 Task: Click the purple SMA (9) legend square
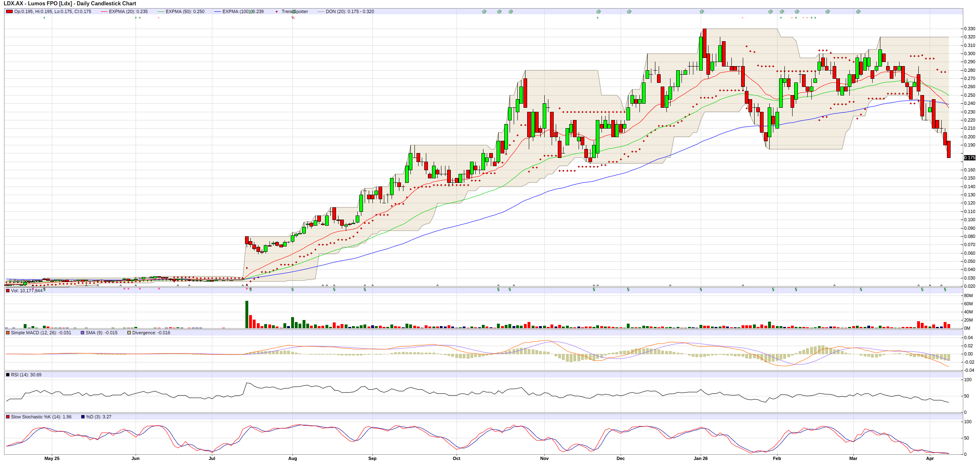(x=82, y=333)
